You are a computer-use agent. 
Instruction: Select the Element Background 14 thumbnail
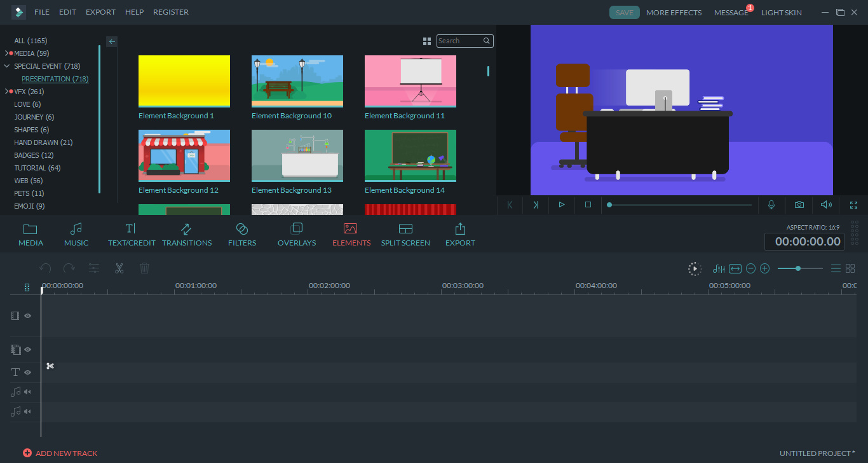pyautogui.click(x=410, y=156)
